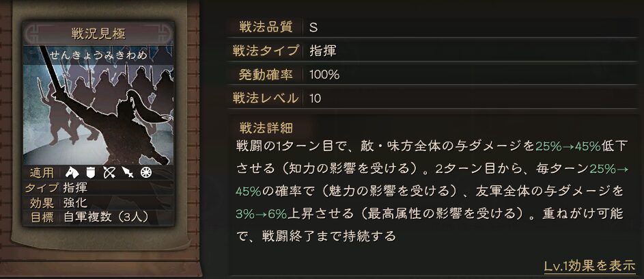Click the green 3%→6% value

(x=261, y=213)
